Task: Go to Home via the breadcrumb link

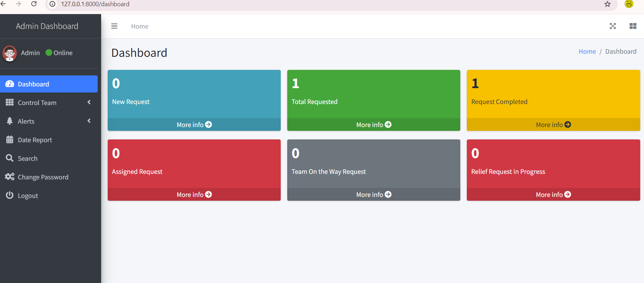Action: coord(587,52)
